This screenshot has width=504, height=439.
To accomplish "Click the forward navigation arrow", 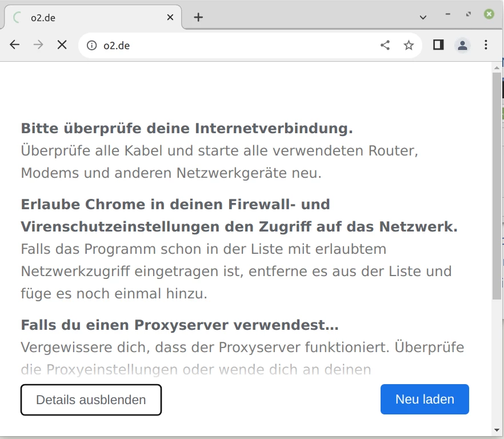I will coord(38,45).
